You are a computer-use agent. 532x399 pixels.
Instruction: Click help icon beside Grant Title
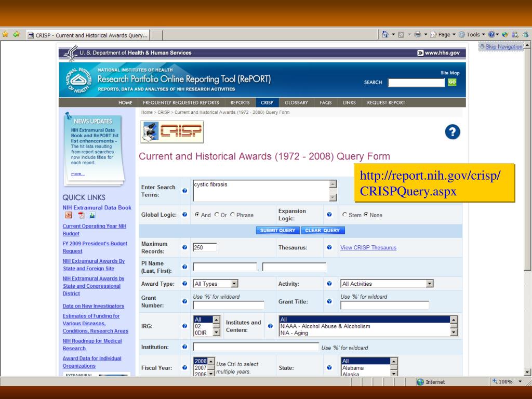point(329,301)
